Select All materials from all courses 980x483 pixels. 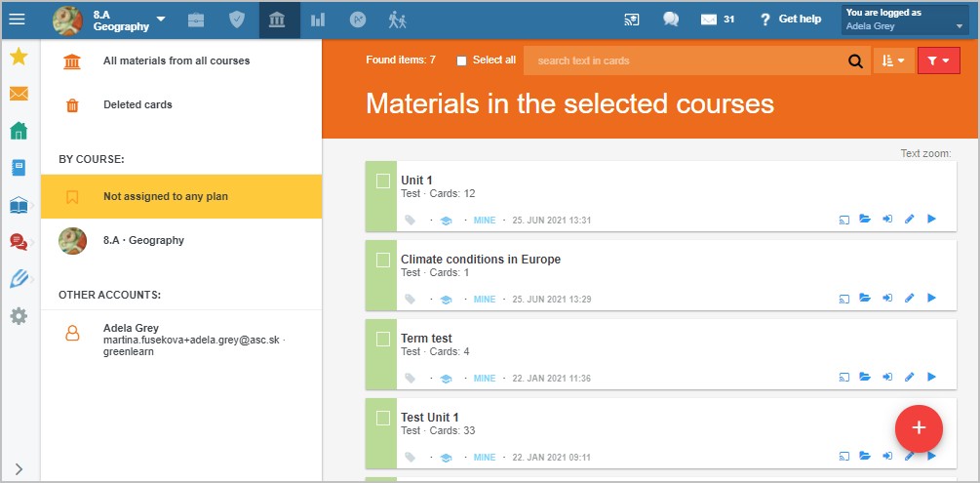tap(176, 61)
